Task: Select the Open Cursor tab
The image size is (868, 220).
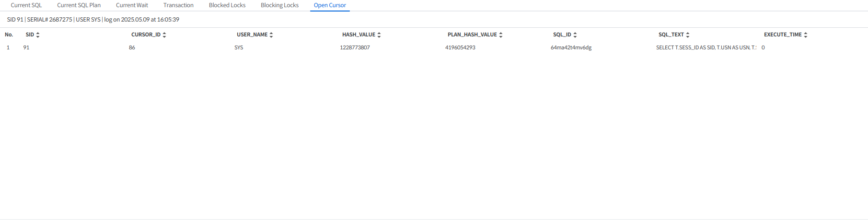Action: [330, 5]
